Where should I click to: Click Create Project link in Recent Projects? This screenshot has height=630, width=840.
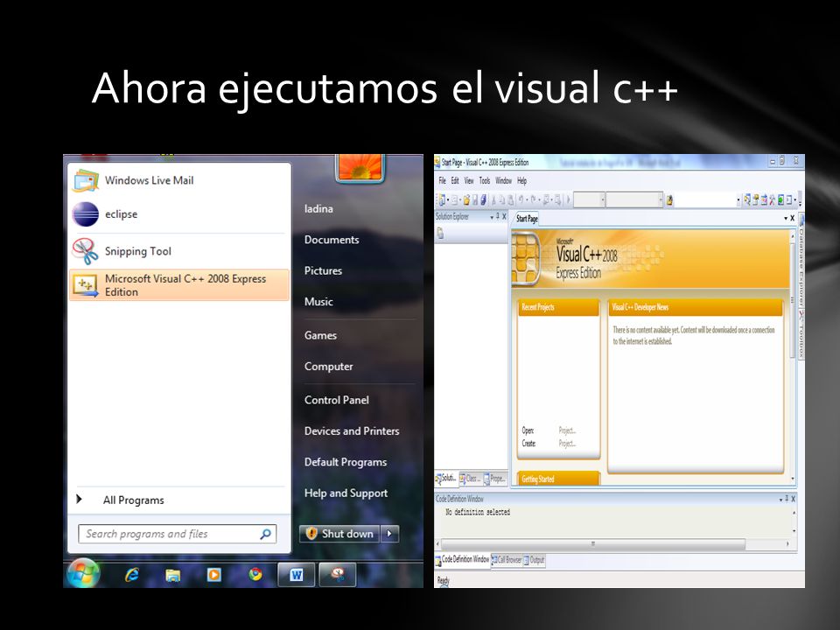point(567,444)
